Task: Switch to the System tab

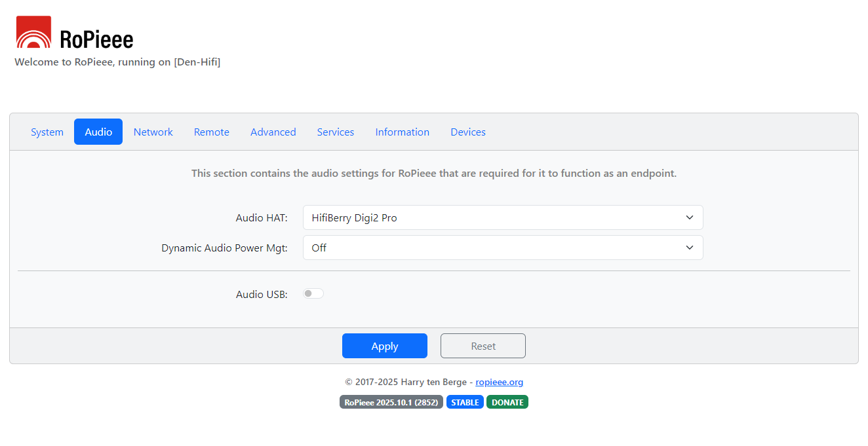Action: click(x=47, y=132)
